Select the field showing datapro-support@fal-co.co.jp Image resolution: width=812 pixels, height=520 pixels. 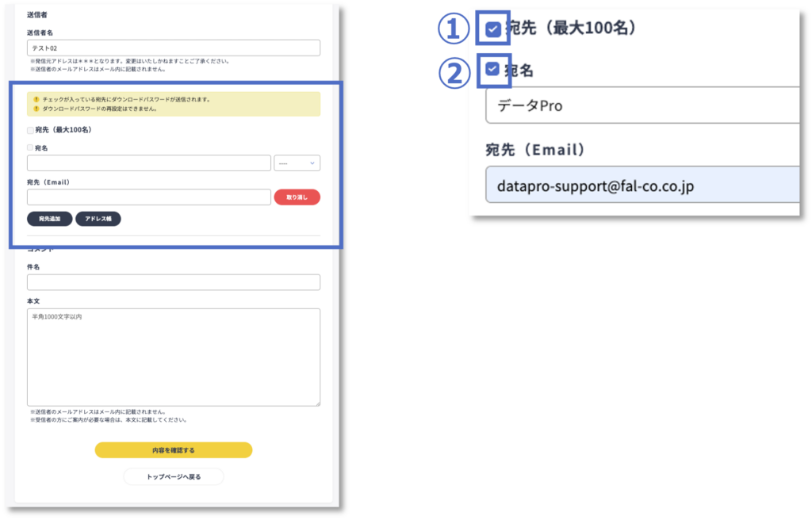click(x=642, y=185)
